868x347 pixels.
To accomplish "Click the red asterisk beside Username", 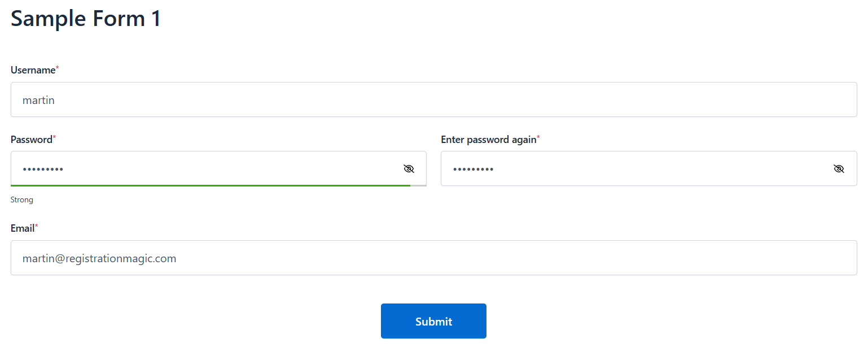I will pyautogui.click(x=57, y=69).
